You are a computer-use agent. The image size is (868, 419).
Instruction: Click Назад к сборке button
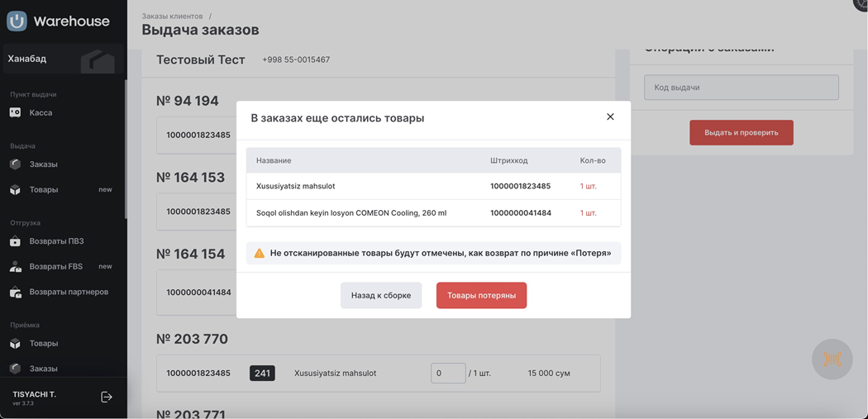tap(381, 295)
